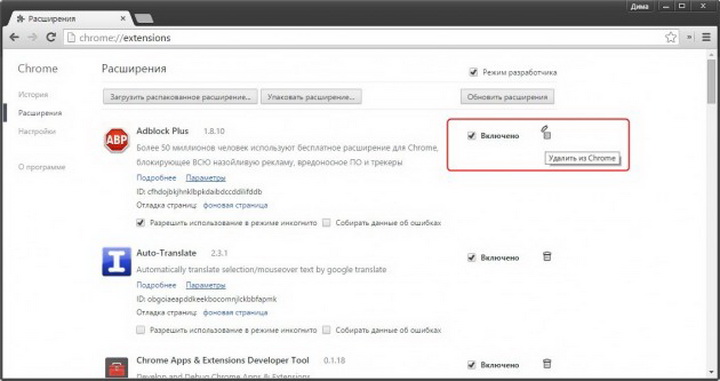Close the Расширения tab
Image resolution: width=720 pixels, height=381 pixels.
pyautogui.click(x=123, y=19)
